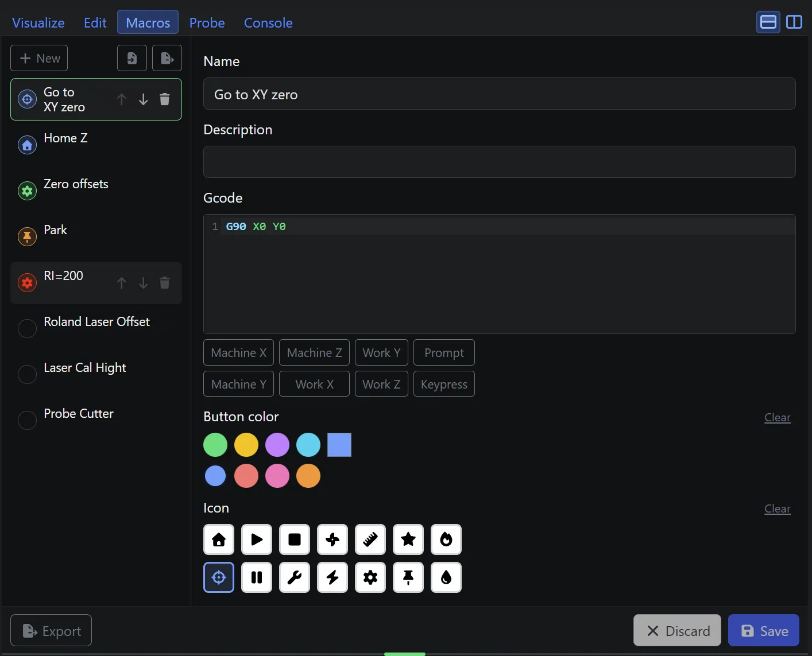
Task: Click the import macros file icon
Action: pyautogui.click(x=132, y=58)
